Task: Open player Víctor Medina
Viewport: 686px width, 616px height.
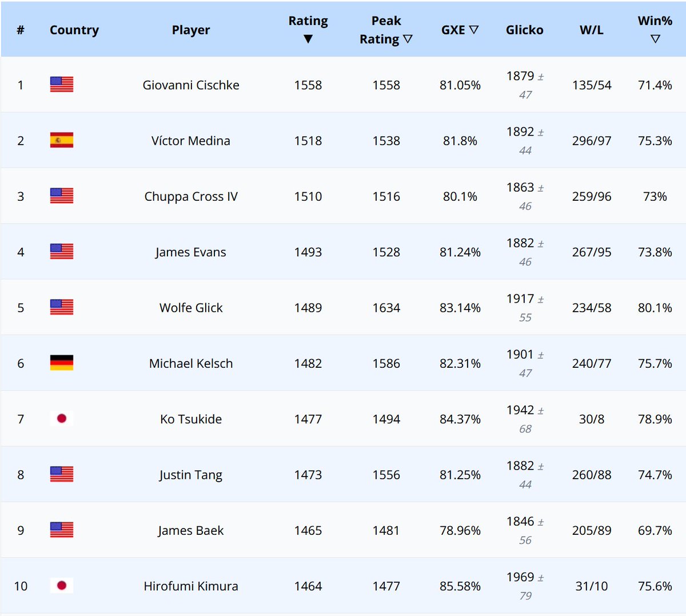Action: coord(191,141)
